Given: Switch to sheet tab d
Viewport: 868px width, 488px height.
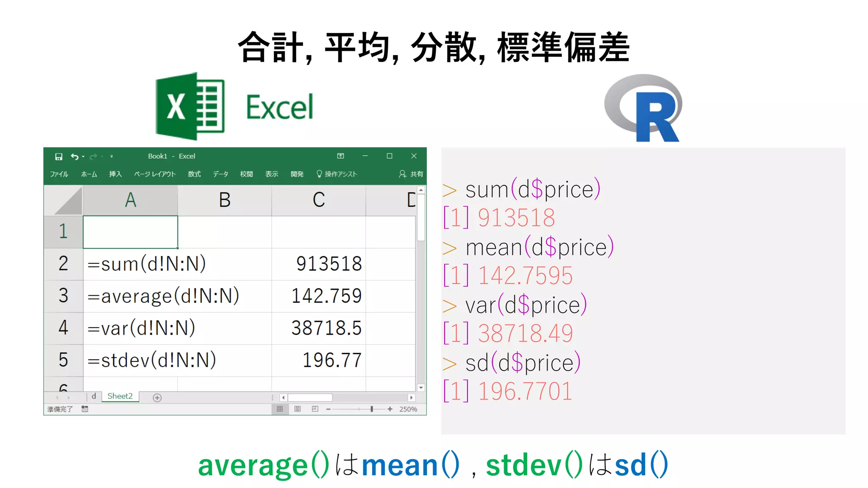Looking at the screenshot, I should tap(94, 396).
